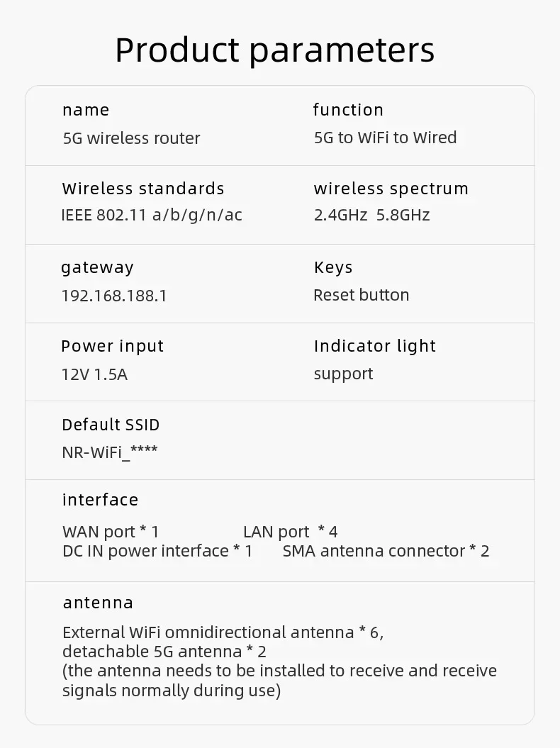This screenshot has height=748, width=560.
Task: Select IEEE 802.11 a/b/g/n/ac value
Action: coord(152,215)
